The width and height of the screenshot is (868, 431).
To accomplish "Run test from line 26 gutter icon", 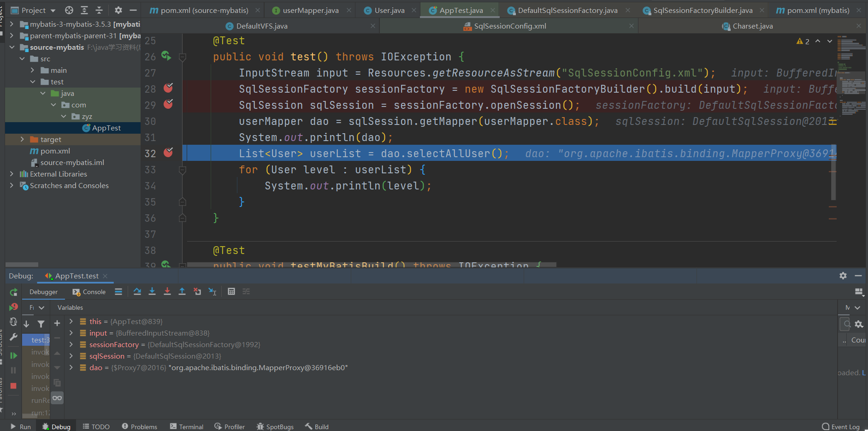I will [166, 56].
